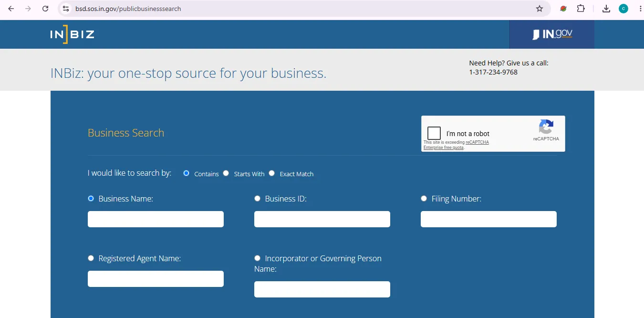The height and width of the screenshot is (318, 644).
Task: Select the Registered Agent Name radio button
Action: click(x=91, y=258)
